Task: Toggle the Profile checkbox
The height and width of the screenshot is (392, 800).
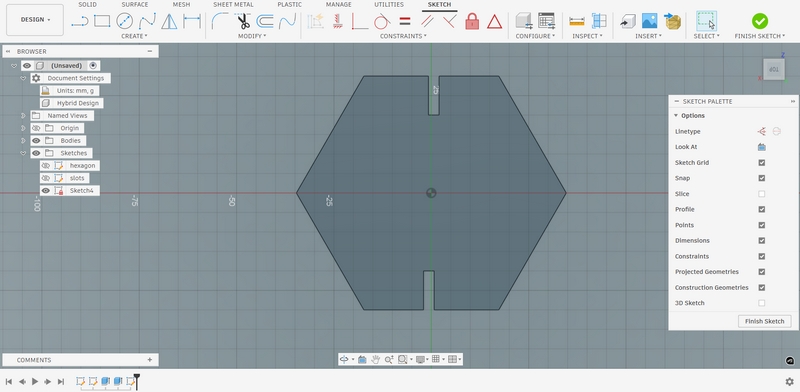Action: click(x=762, y=209)
